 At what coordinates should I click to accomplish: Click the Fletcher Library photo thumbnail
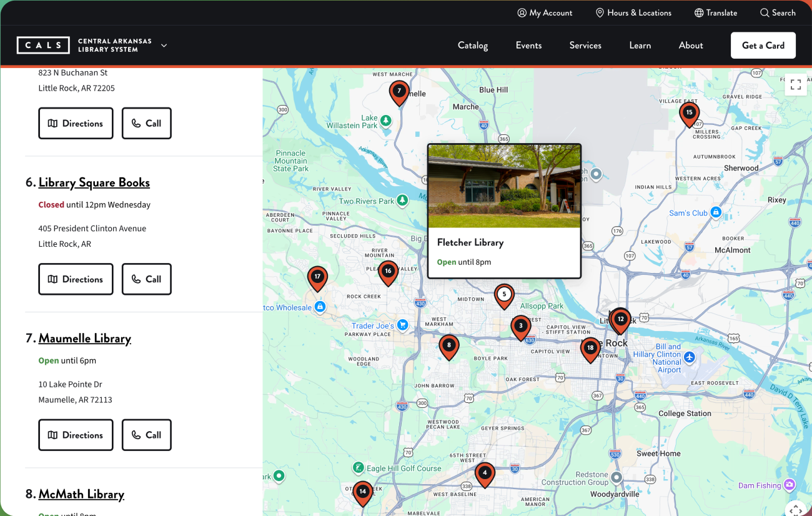[x=504, y=186]
